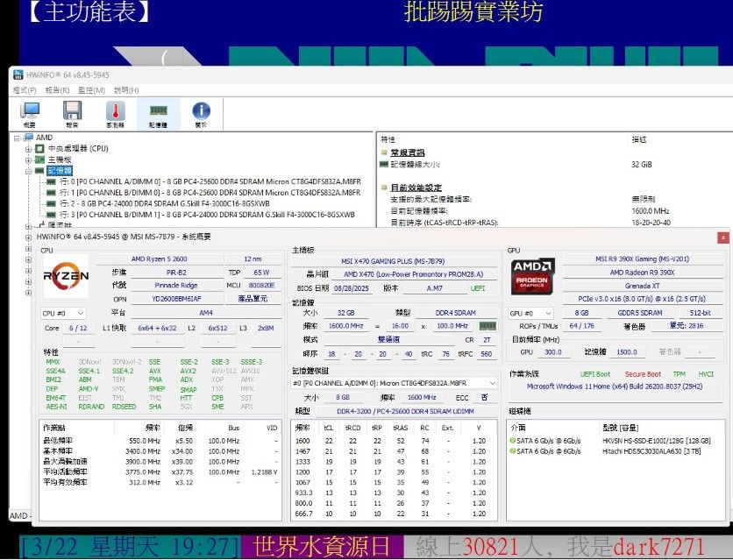Open the memory module DIMM selector dropdown

click(388, 383)
